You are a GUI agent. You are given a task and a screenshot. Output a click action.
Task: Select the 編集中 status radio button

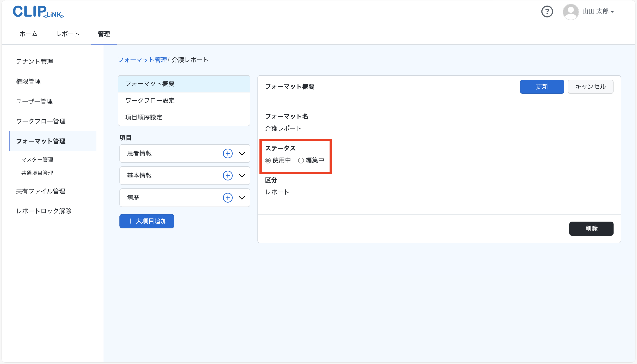301,161
